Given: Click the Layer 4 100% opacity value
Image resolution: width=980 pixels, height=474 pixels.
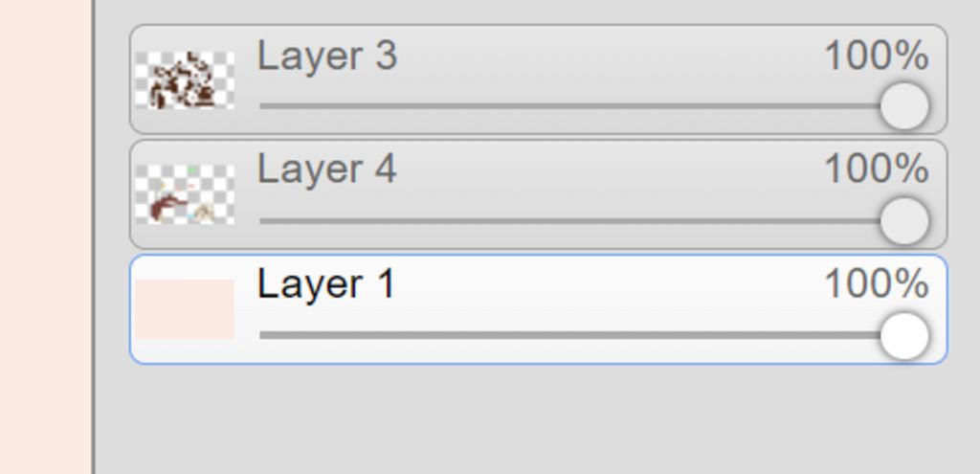Looking at the screenshot, I should 877,169.
